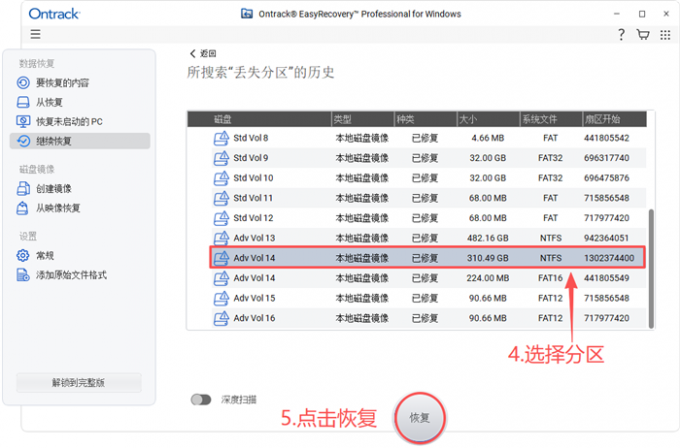Viewport: 680px width, 448px height.
Task: Click the drive icon of Std Vol 9
Action: point(221,158)
